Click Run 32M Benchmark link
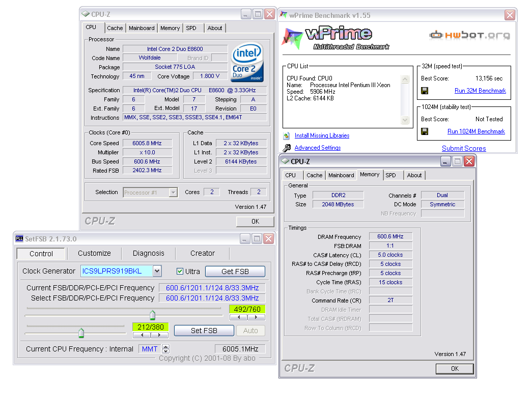 click(480, 91)
